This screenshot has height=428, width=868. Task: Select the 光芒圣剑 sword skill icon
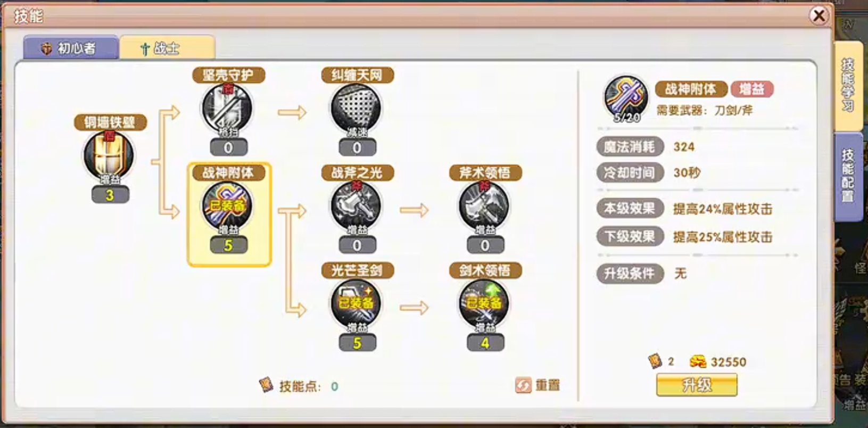coord(356,304)
